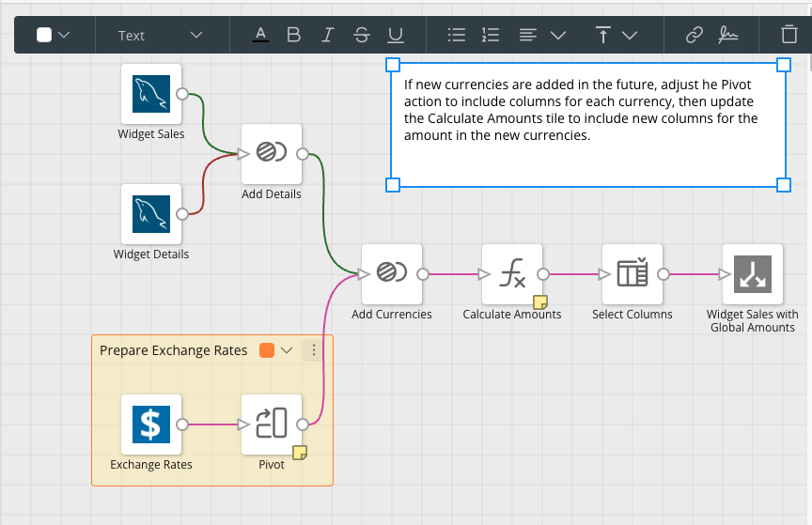The image size is (812, 525).
Task: Expand the background color dropdown arrow
Action: click(x=64, y=35)
